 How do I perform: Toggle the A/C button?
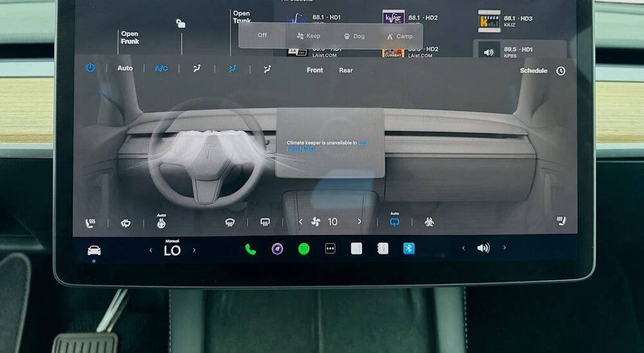coord(161,68)
